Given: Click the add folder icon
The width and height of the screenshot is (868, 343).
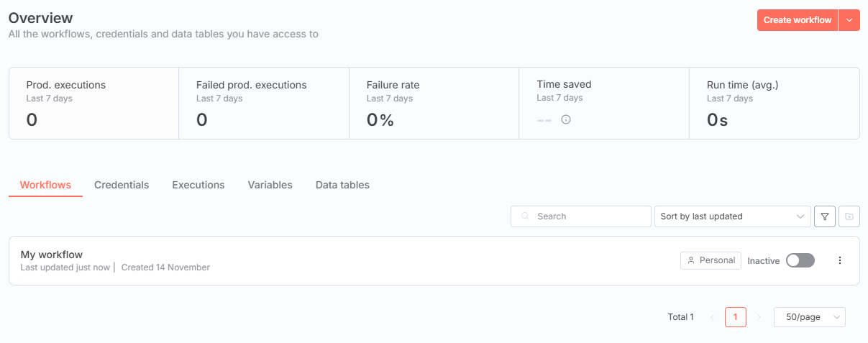Looking at the screenshot, I should click(x=849, y=216).
